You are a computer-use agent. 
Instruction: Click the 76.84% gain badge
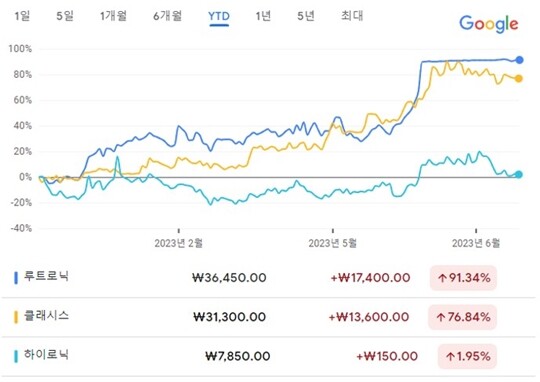click(x=462, y=317)
